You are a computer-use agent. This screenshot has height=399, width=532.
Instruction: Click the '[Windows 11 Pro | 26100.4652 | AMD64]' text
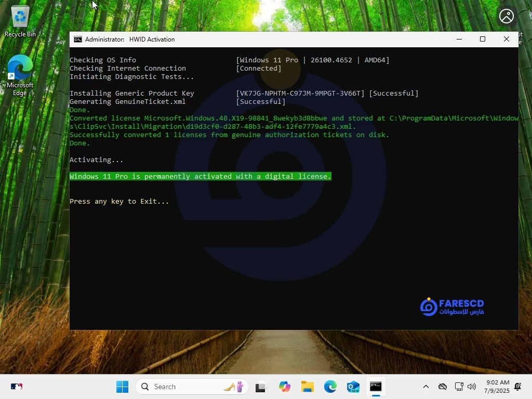coord(312,60)
